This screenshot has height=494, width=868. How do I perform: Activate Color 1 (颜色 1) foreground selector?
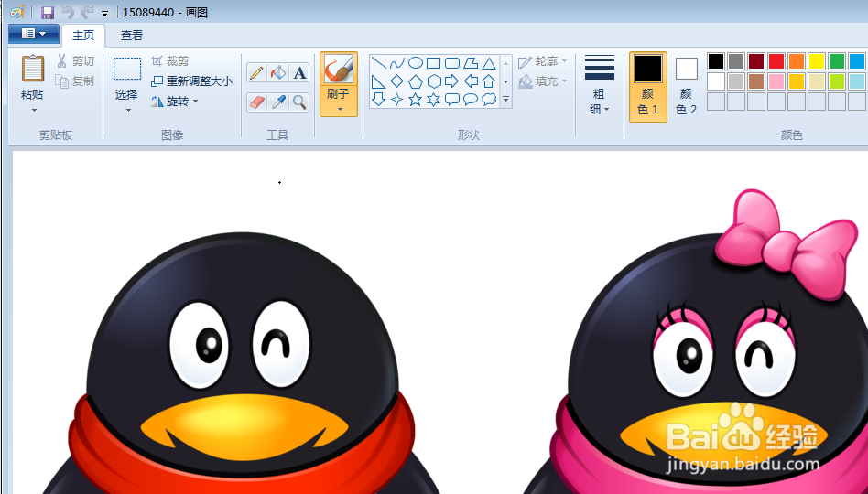[x=647, y=87]
